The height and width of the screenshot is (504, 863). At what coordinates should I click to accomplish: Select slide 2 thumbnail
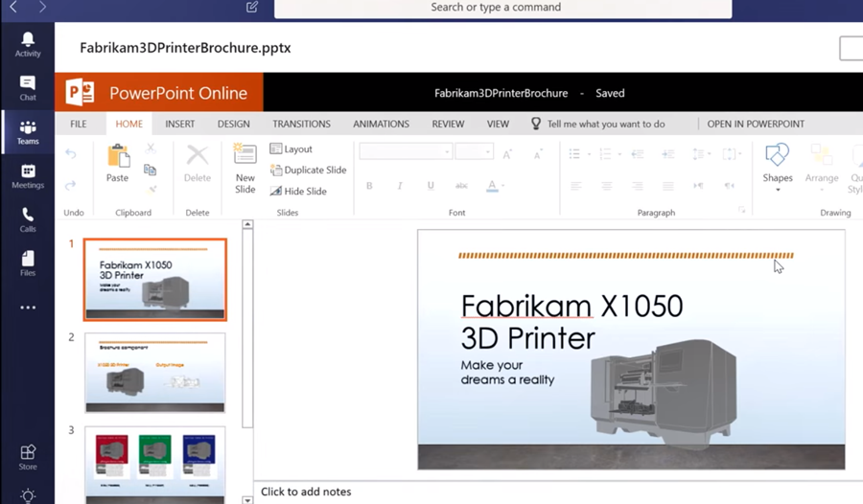click(x=155, y=373)
